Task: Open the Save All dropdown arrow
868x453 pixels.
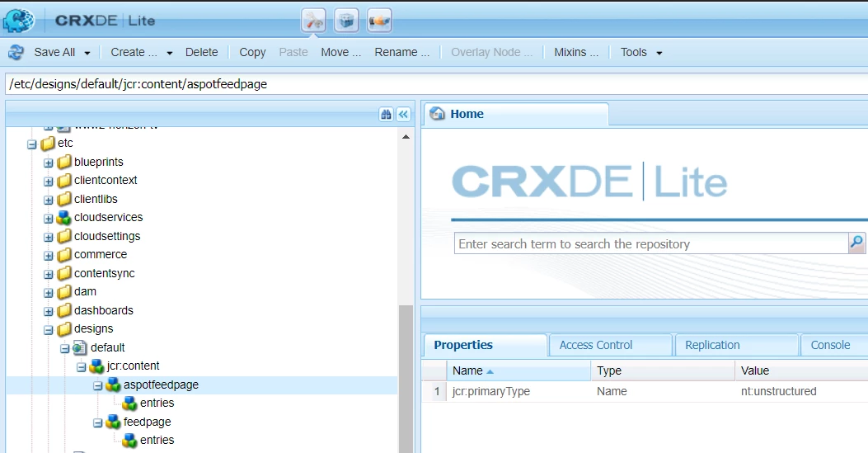Action: 87,53
